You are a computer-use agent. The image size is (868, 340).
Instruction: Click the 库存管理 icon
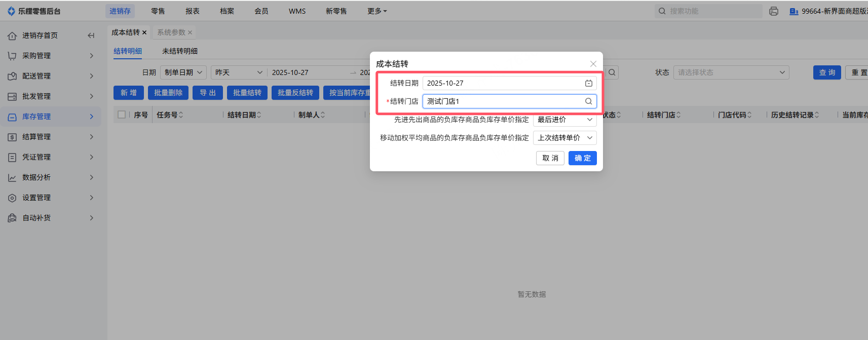click(12, 117)
